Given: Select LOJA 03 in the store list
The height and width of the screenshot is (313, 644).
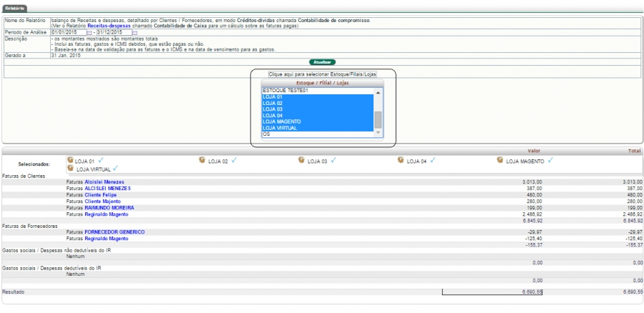Looking at the screenshot, I should 318,109.
